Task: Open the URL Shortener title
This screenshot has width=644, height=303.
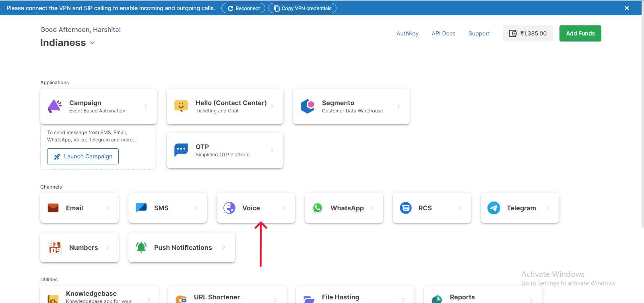Action: click(217, 297)
